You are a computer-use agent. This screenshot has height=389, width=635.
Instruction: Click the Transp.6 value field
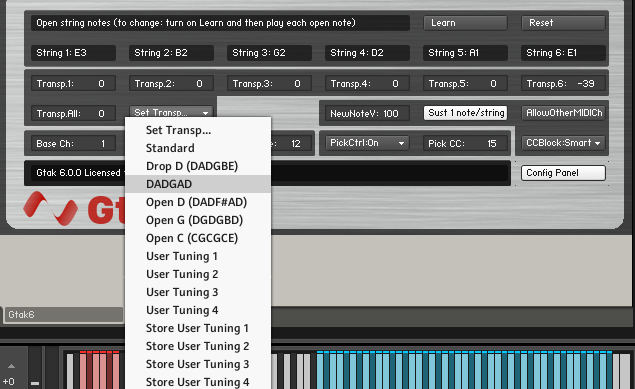click(x=564, y=84)
